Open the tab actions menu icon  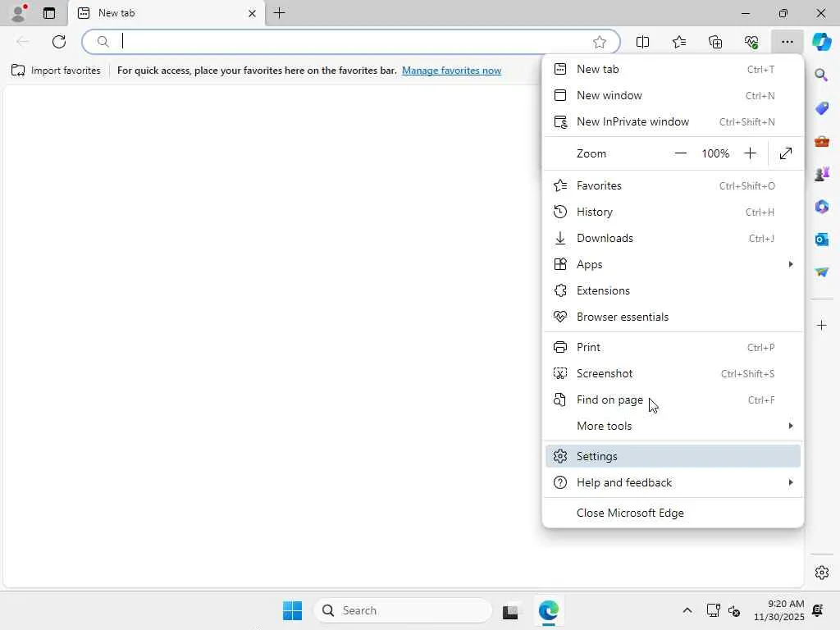(49, 13)
